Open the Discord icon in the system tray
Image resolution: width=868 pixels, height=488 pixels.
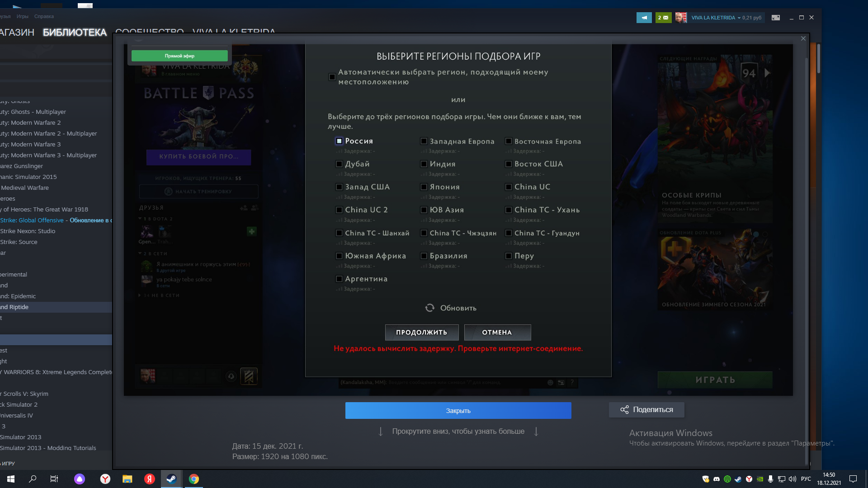coord(717,479)
